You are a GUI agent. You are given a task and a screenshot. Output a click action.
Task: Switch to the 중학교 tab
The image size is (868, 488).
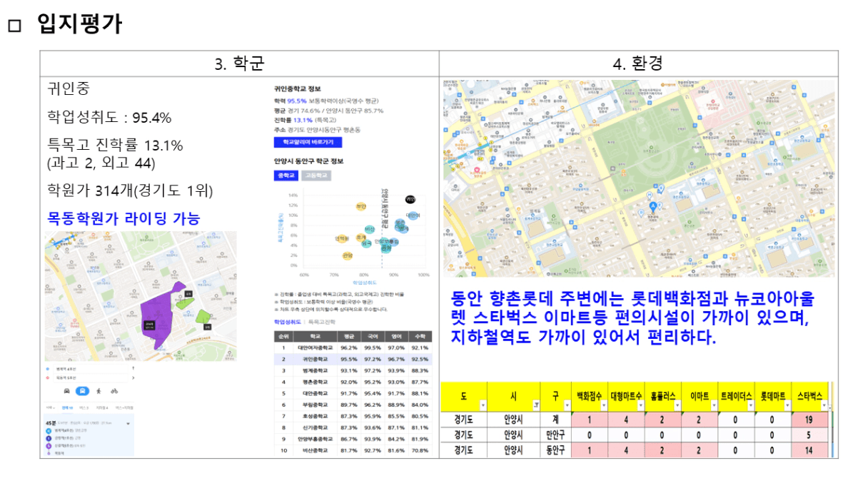coord(286,175)
